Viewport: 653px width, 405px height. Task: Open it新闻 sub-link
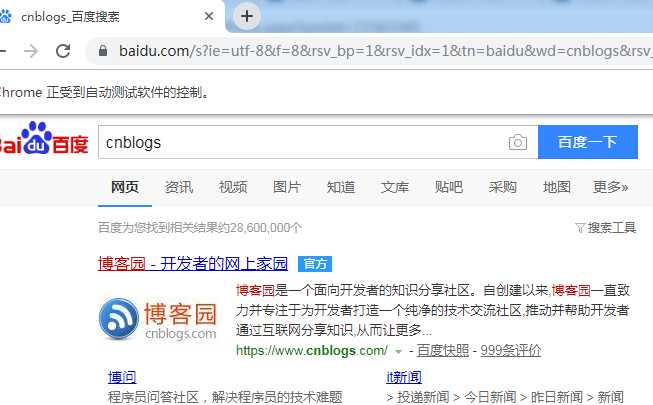(404, 377)
